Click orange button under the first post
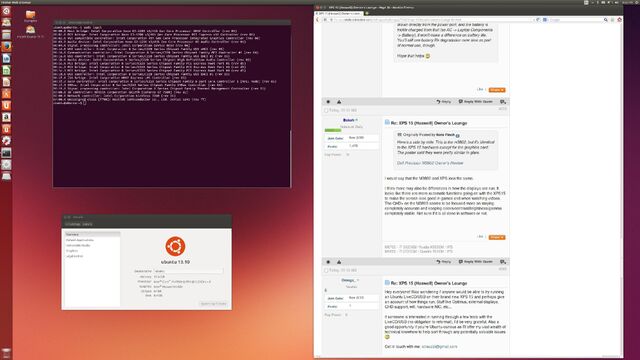 (497, 90)
